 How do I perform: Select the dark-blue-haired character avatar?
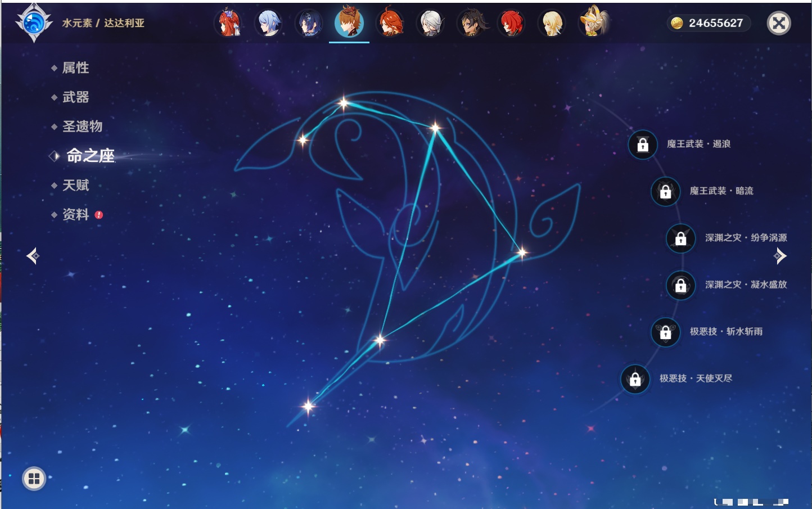[309, 24]
